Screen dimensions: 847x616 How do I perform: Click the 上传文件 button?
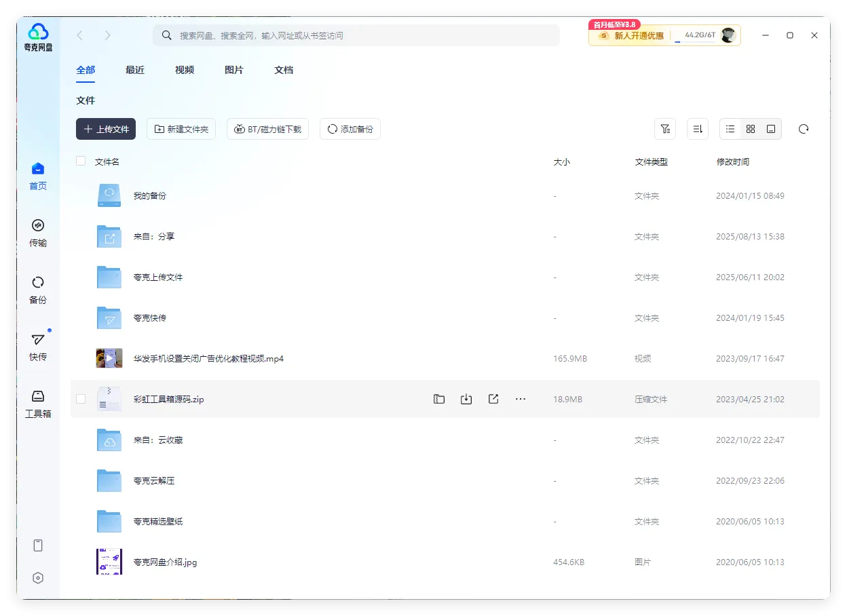[105, 128]
